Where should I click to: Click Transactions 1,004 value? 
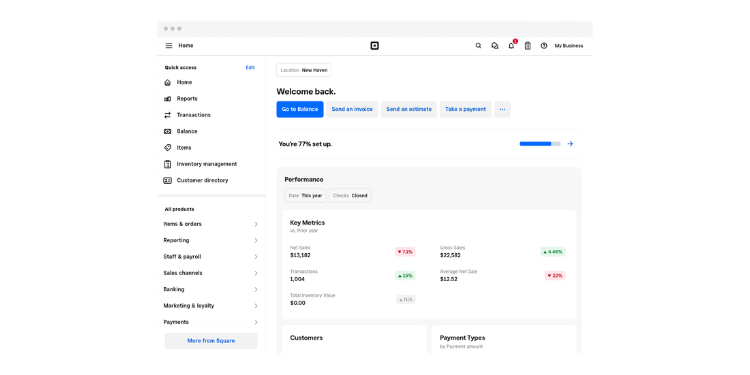tap(297, 279)
